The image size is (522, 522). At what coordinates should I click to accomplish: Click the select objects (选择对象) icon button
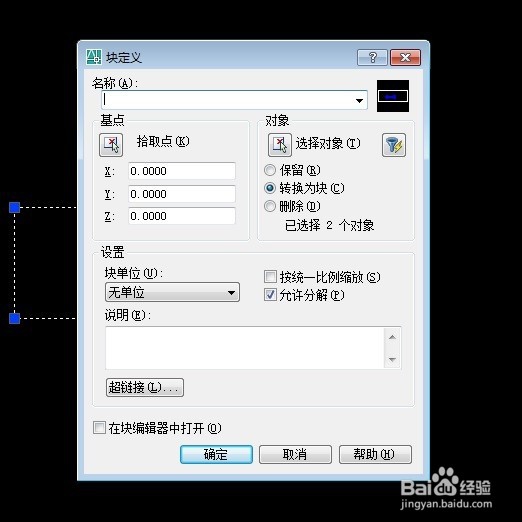click(x=280, y=145)
